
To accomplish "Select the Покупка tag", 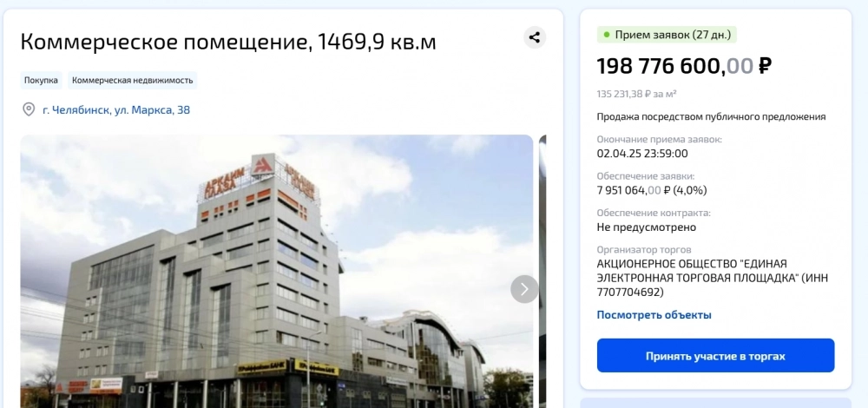I will [41, 80].
